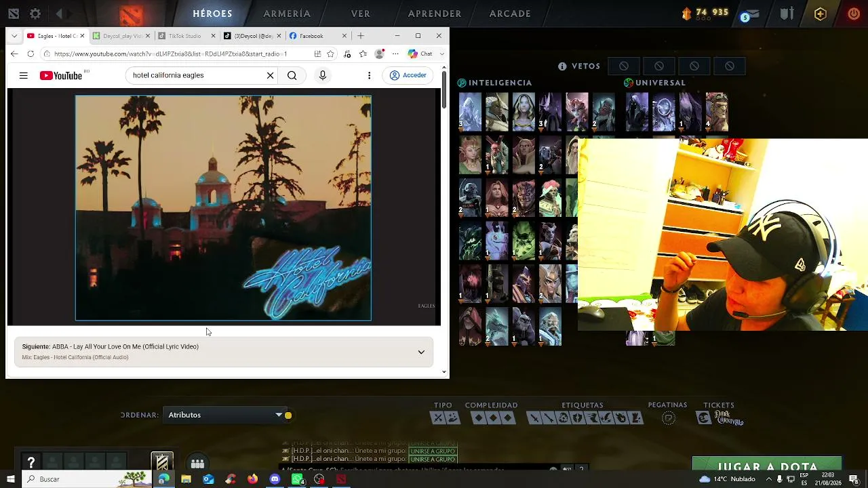The image size is (868, 488).
Task: Open the Dark Carnival TICKETS filter
Action: pos(719,418)
